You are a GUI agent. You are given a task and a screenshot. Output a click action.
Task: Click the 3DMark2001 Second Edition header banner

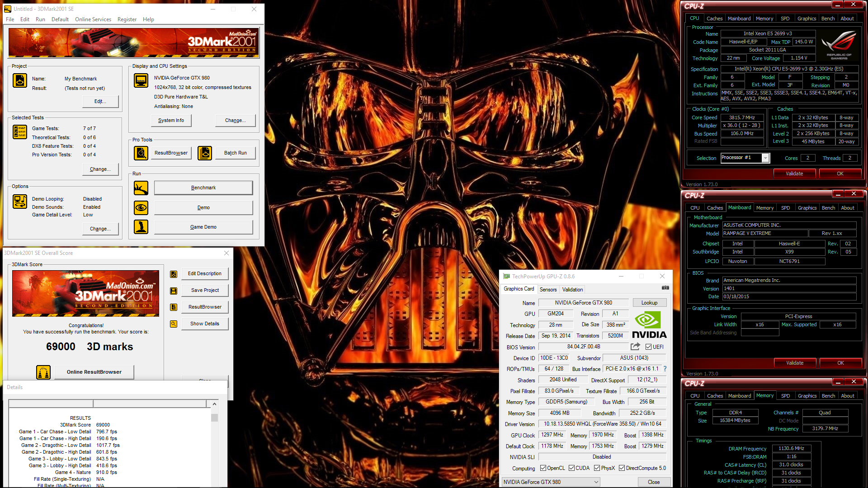click(134, 43)
